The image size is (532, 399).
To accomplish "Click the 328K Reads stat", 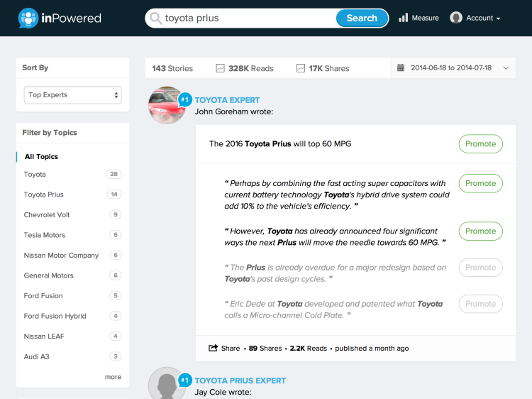I will (250, 69).
